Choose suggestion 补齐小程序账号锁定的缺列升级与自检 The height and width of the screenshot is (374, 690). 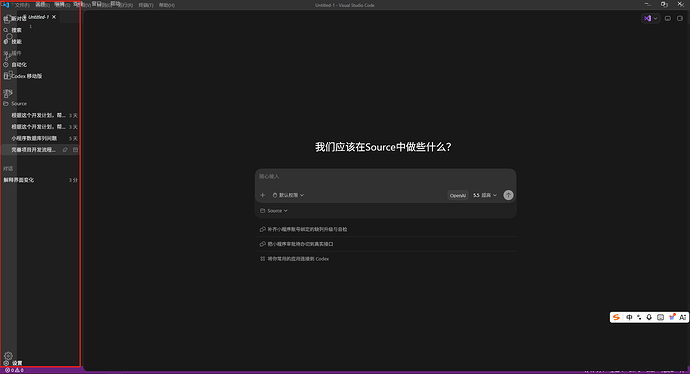385,229
